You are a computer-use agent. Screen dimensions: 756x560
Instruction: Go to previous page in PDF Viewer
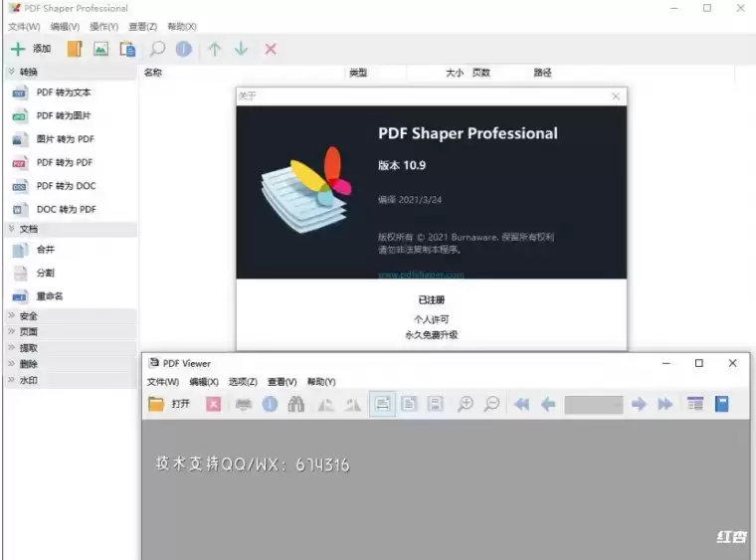point(548,404)
